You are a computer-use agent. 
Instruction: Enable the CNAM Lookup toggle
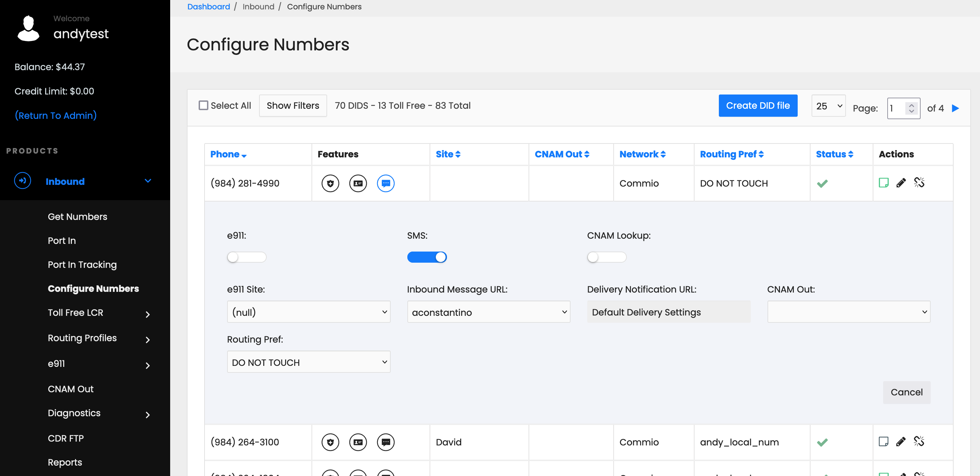pos(606,257)
